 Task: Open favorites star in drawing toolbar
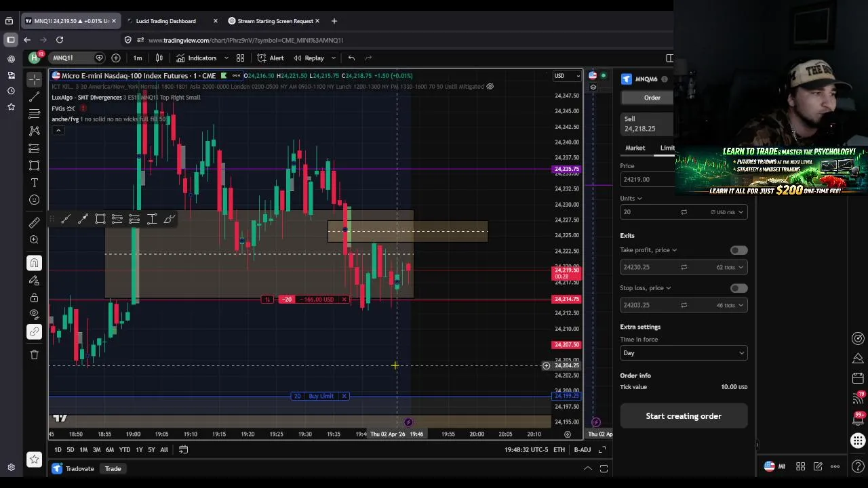coord(35,460)
